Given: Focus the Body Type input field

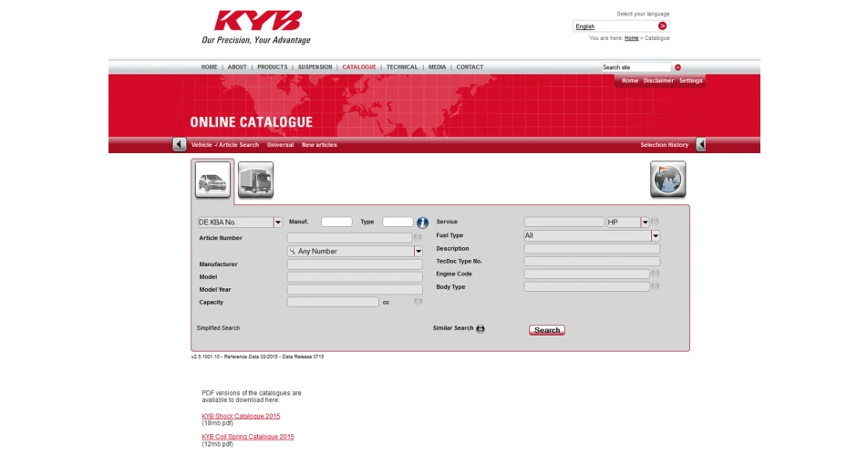Looking at the screenshot, I should pyautogui.click(x=587, y=286).
